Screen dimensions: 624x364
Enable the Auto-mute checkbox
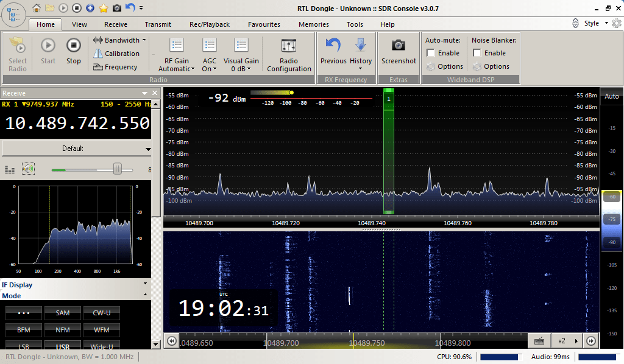[431, 53]
